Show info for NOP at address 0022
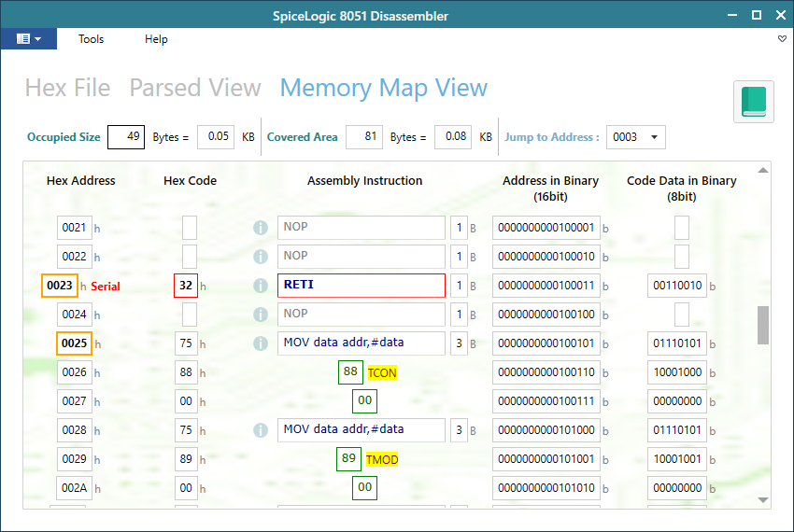Screen dimensions: 794x532 [x=261, y=257]
